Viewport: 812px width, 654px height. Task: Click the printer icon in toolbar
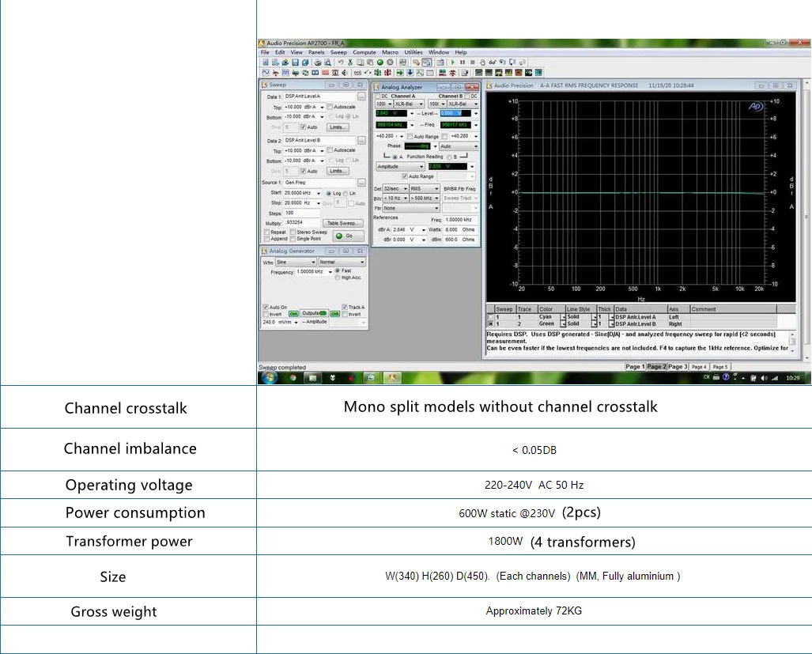click(318, 62)
